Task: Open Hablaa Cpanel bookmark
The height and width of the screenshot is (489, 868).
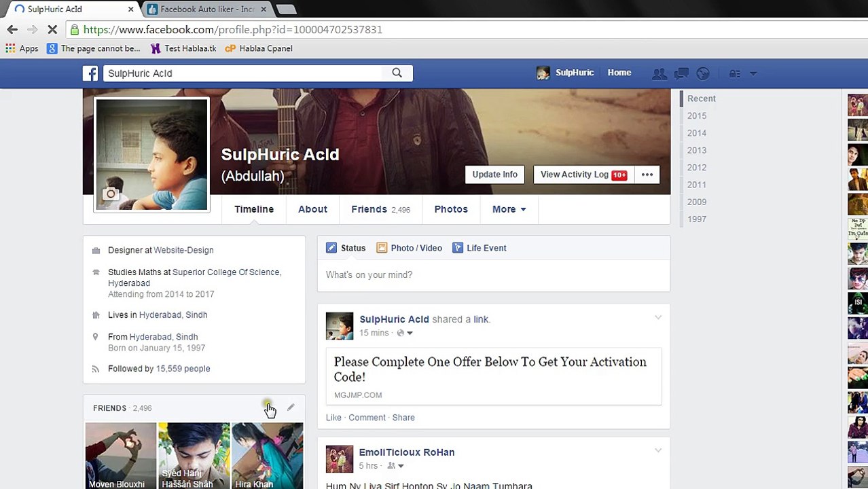Action: 259,48
